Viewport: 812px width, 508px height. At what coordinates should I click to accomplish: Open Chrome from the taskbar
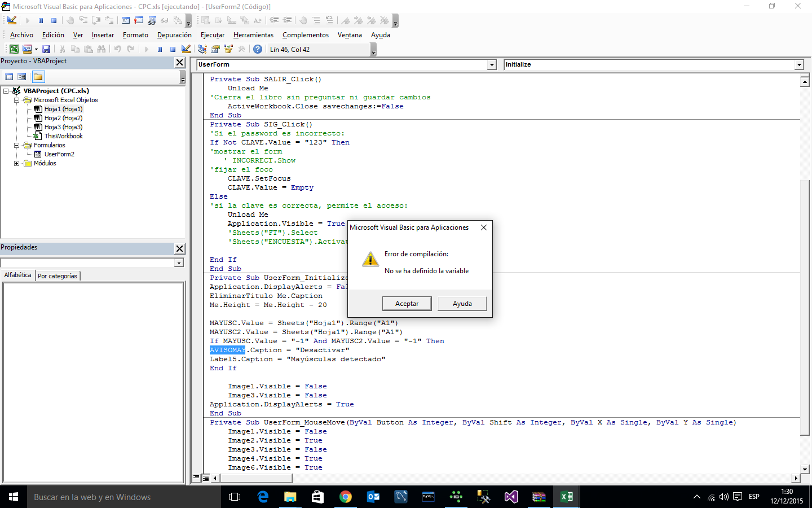click(x=345, y=497)
